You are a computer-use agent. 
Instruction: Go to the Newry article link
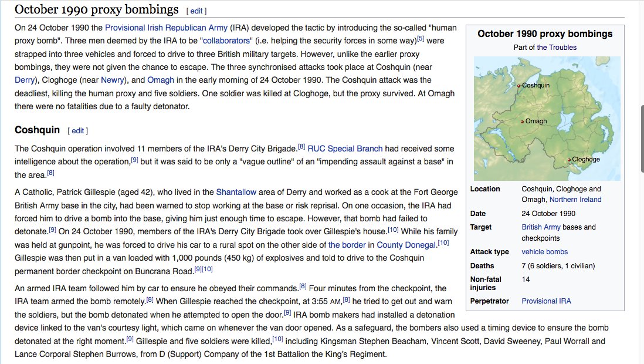tap(113, 80)
